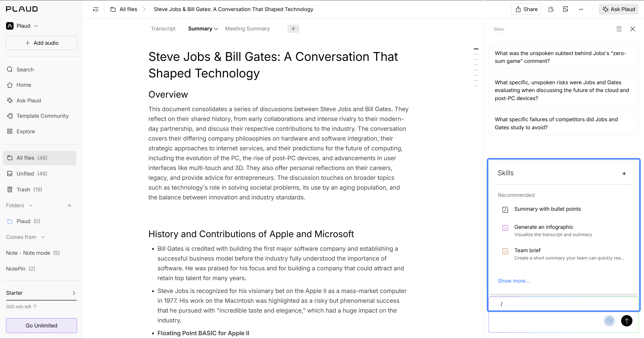Click the Show more... link

(514, 281)
